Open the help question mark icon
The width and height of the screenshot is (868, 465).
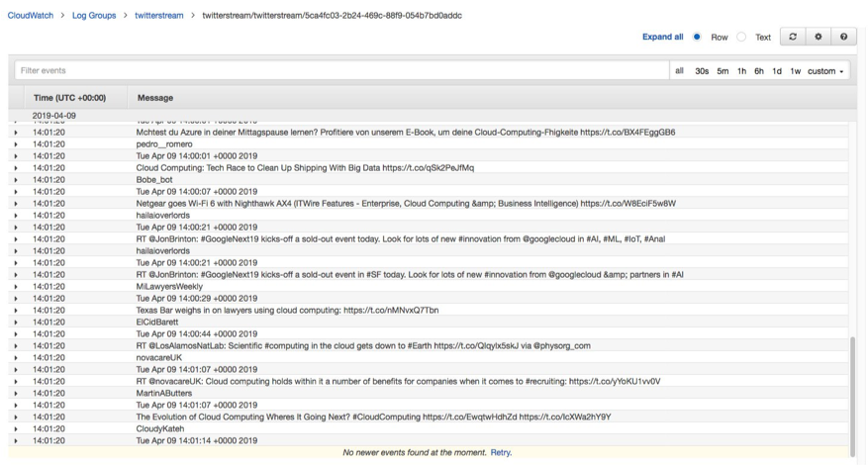click(843, 37)
